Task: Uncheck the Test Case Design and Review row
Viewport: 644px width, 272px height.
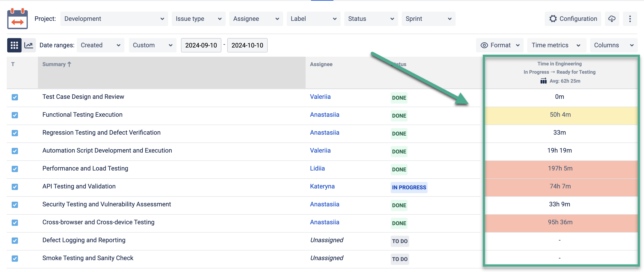Action: 15,97
